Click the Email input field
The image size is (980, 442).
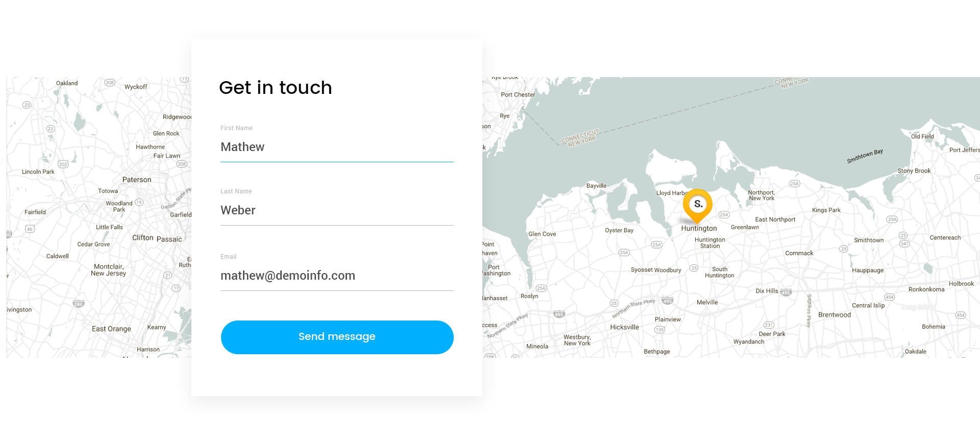(337, 276)
